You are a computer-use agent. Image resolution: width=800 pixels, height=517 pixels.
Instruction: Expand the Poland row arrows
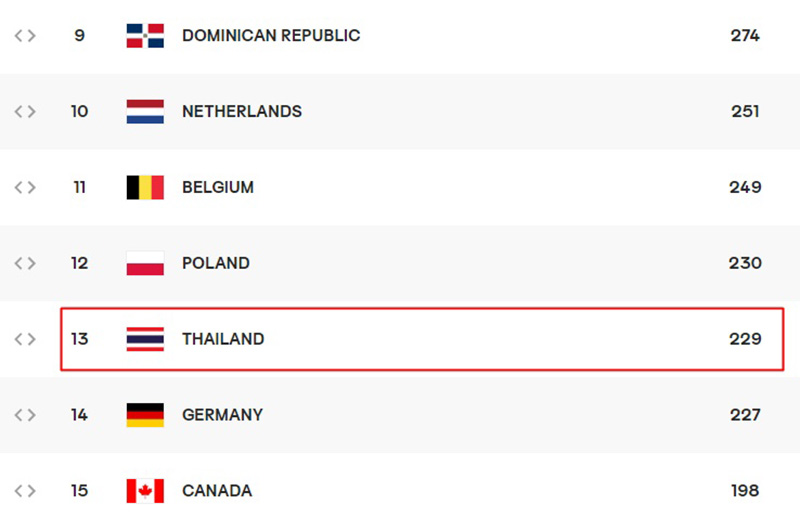pos(25,264)
